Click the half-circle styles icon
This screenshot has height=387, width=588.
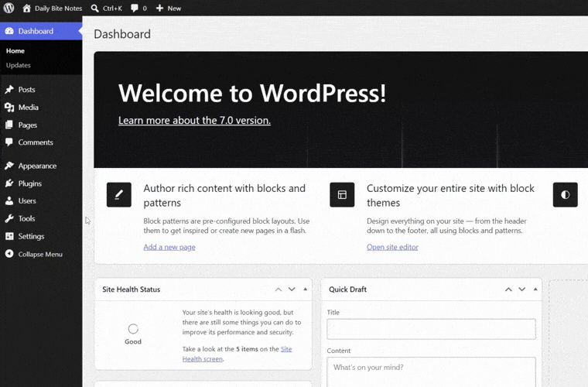coord(565,194)
